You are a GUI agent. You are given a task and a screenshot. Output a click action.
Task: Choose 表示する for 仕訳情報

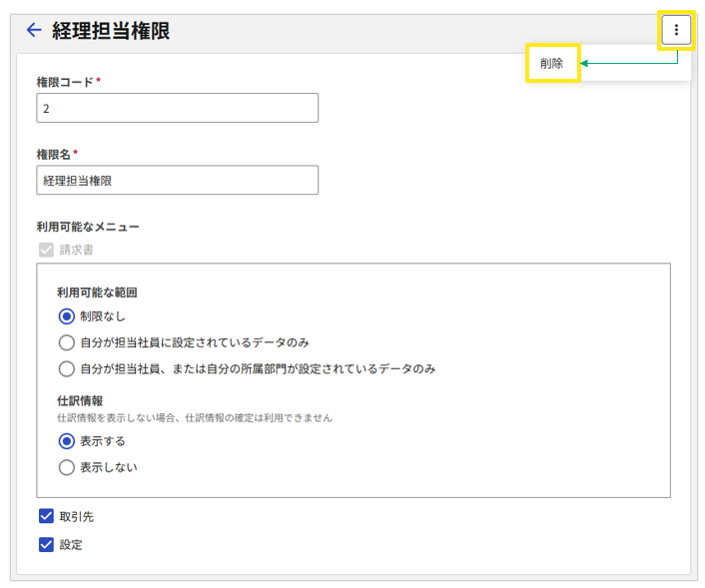coord(67,441)
